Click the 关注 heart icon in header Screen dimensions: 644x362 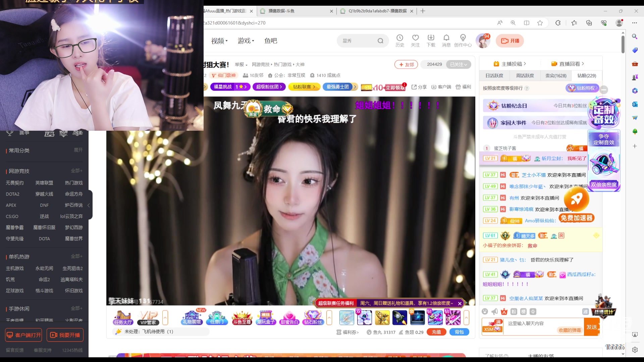pos(415,41)
